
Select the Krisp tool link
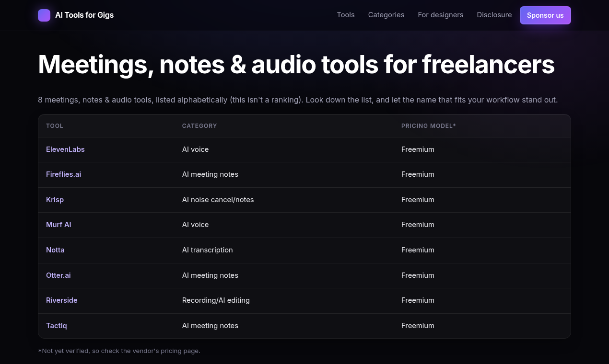(x=55, y=200)
